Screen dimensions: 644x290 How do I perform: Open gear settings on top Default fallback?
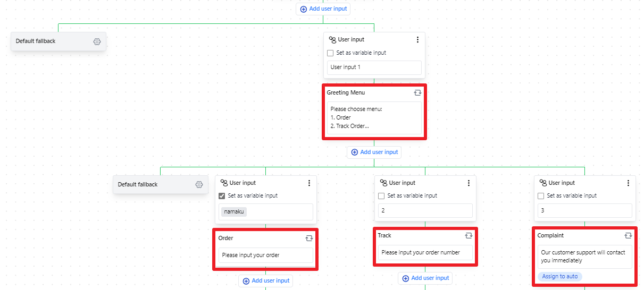click(x=97, y=41)
